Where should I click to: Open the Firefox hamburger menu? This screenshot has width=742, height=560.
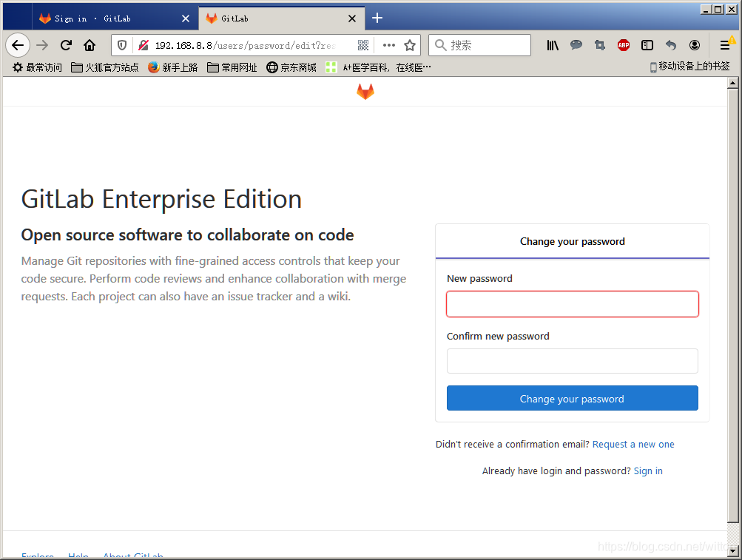tap(725, 45)
